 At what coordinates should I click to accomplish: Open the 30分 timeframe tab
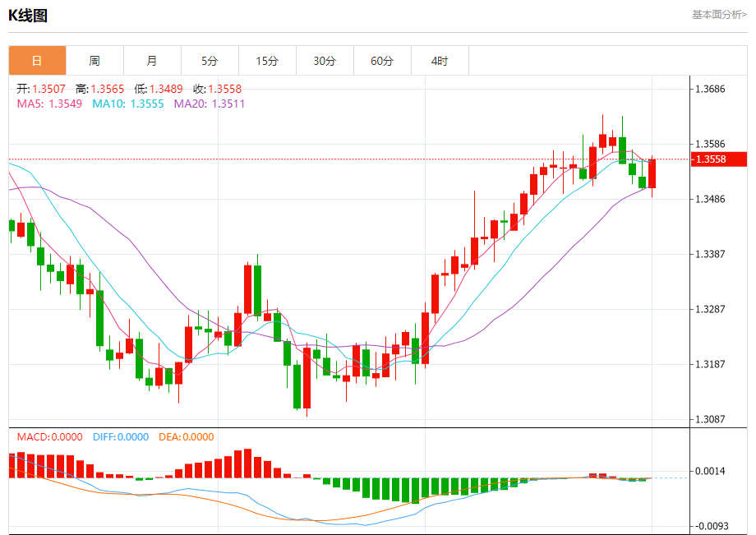(325, 61)
